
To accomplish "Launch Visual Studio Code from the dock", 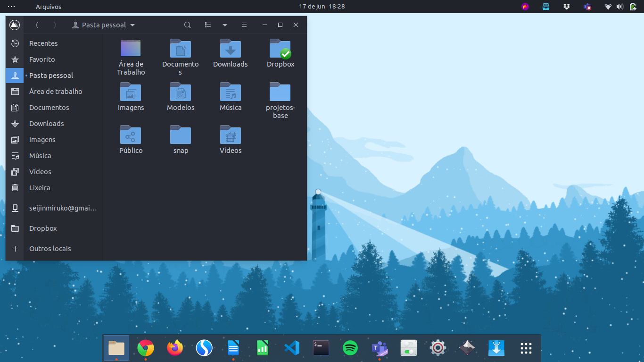I will pyautogui.click(x=292, y=348).
